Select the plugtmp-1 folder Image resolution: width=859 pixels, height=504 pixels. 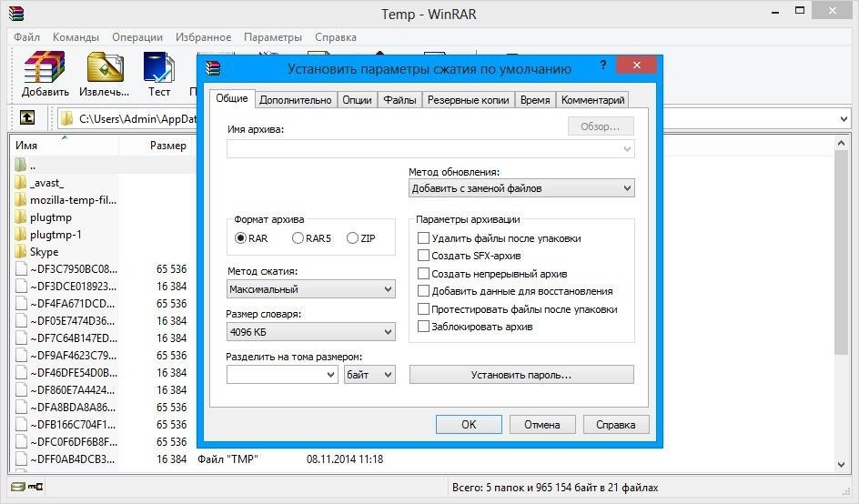click(x=48, y=235)
